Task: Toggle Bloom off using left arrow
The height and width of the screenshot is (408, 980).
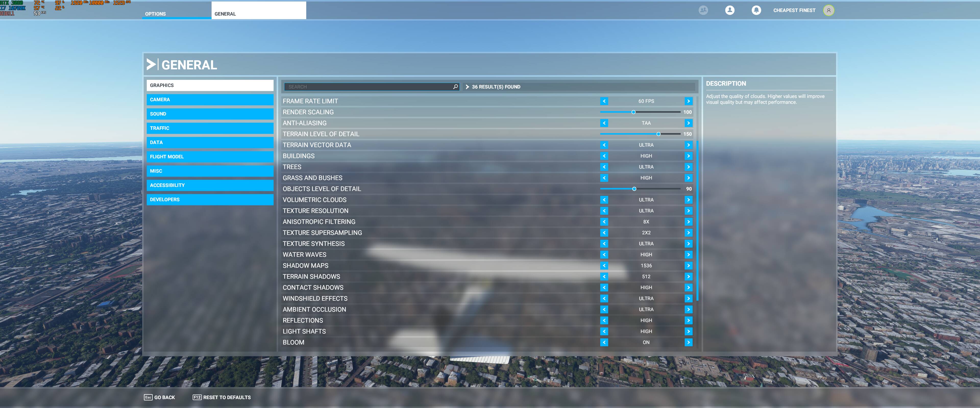Action: (x=604, y=342)
